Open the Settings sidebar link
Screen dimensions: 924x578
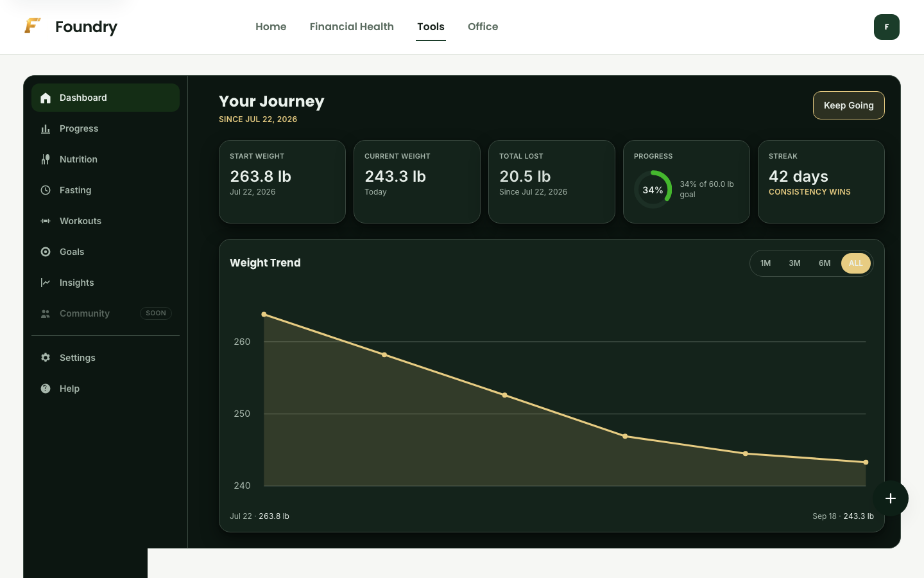click(105, 358)
